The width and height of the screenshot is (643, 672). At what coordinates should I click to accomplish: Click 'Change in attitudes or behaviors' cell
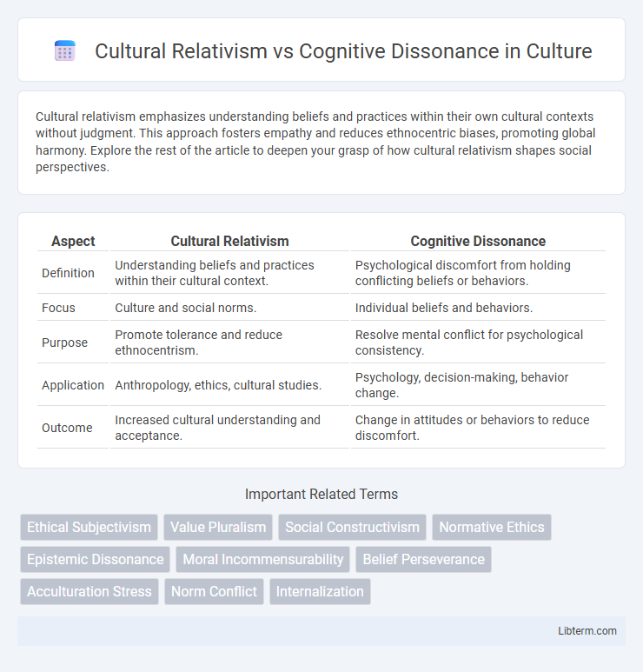(x=478, y=428)
